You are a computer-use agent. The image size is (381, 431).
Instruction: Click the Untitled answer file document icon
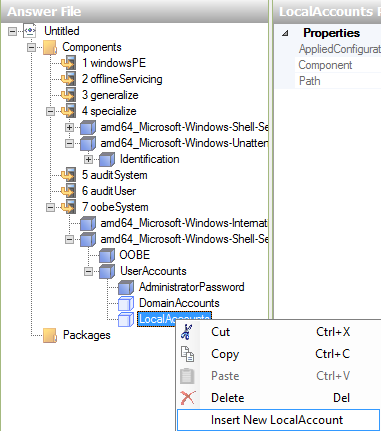click(x=30, y=31)
